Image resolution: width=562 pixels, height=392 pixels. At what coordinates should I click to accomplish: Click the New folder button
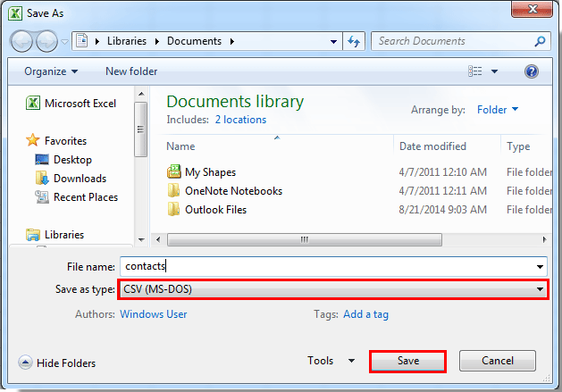pyautogui.click(x=131, y=71)
